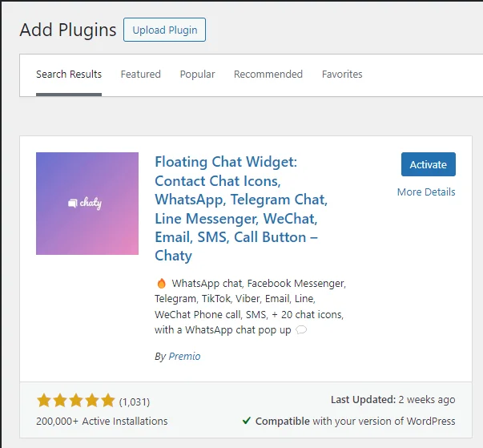
Task: Open More Details for Chaty plugin
Action: [426, 192]
